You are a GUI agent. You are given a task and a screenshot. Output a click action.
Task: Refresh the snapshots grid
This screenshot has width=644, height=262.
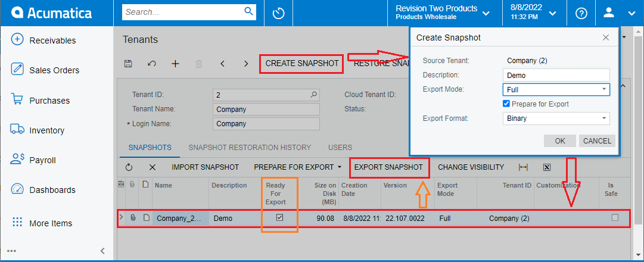tap(129, 167)
